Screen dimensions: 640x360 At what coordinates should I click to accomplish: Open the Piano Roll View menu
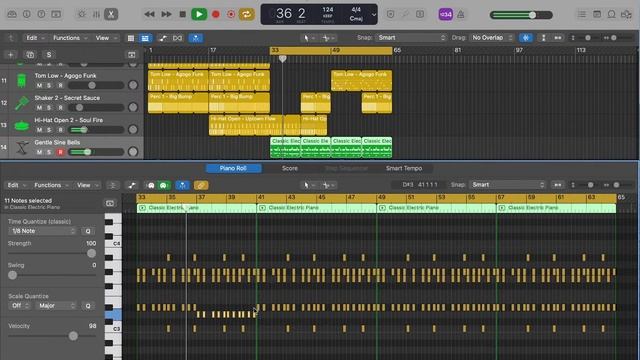point(88,185)
